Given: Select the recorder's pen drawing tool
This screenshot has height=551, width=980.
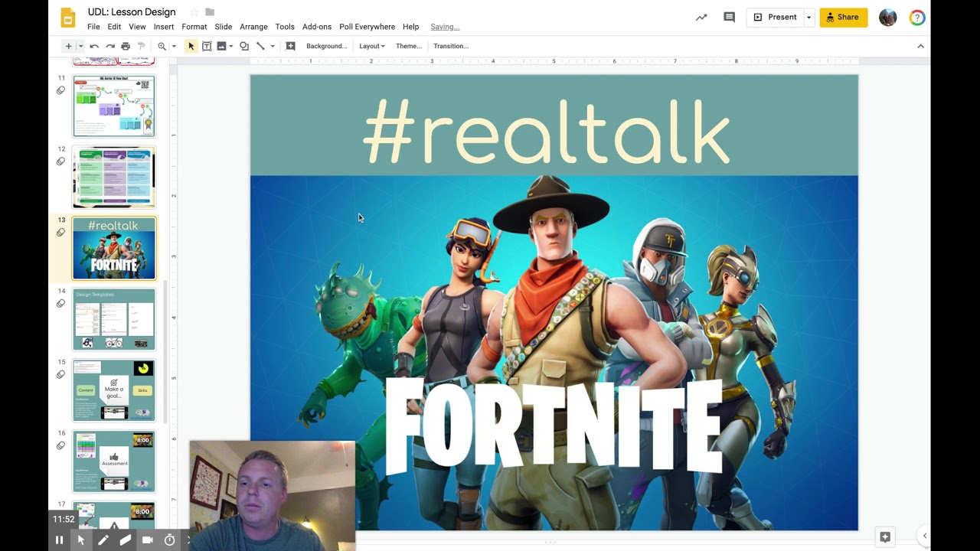Looking at the screenshot, I should pos(103,540).
